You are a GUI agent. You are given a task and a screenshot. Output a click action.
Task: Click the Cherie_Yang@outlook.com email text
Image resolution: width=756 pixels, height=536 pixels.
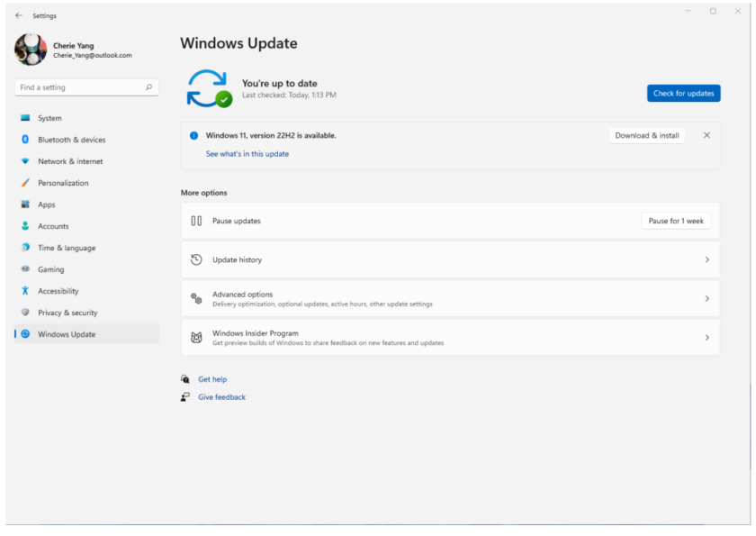coord(93,56)
